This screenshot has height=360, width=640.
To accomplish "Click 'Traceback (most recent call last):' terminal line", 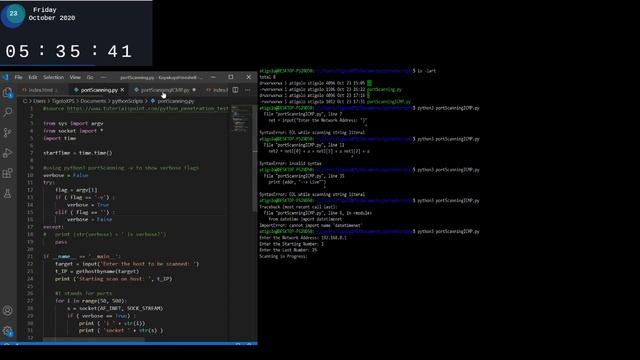I will coord(298,207).
